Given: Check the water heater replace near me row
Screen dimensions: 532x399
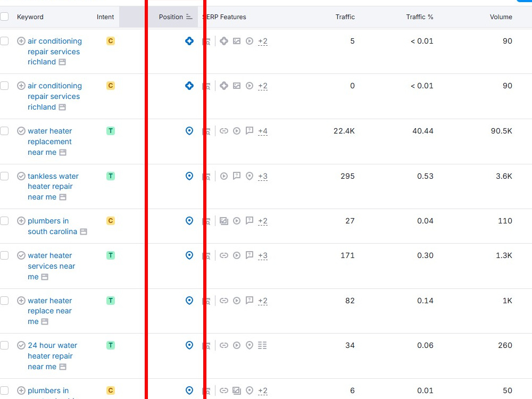Looking at the screenshot, I should [x=4, y=300].
